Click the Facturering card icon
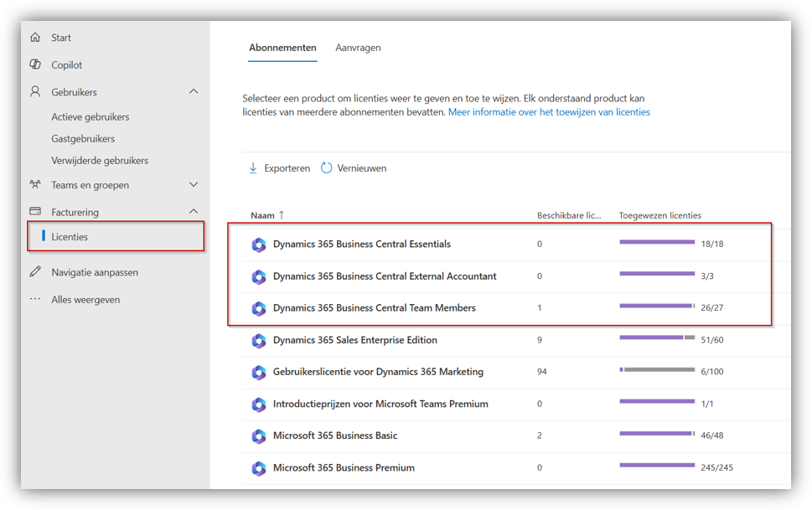This screenshot has height=510, width=812. tap(35, 211)
